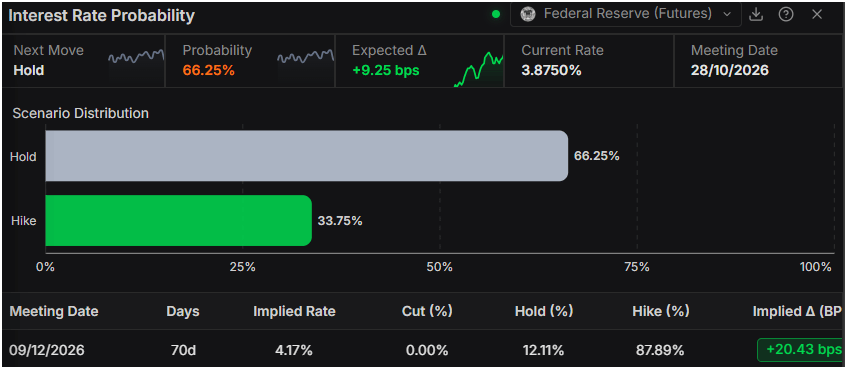This screenshot has height=369, width=847.
Task: Select the 09/12/2026 meeting date cell
Action: point(47,350)
